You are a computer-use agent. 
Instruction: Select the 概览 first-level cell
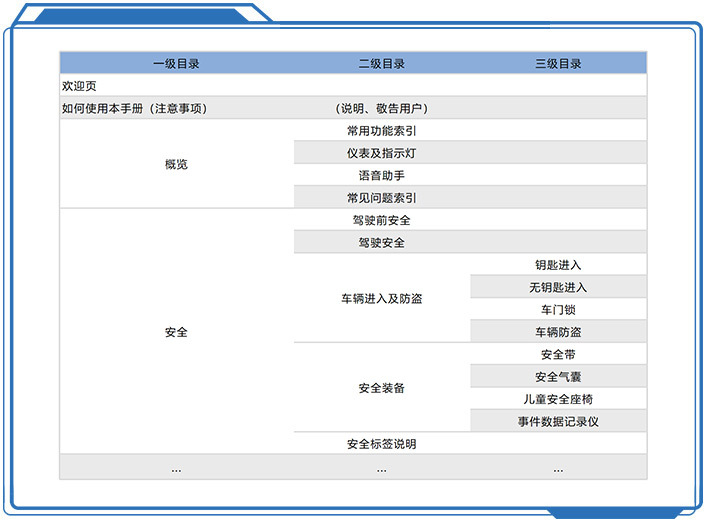pyautogui.click(x=176, y=164)
